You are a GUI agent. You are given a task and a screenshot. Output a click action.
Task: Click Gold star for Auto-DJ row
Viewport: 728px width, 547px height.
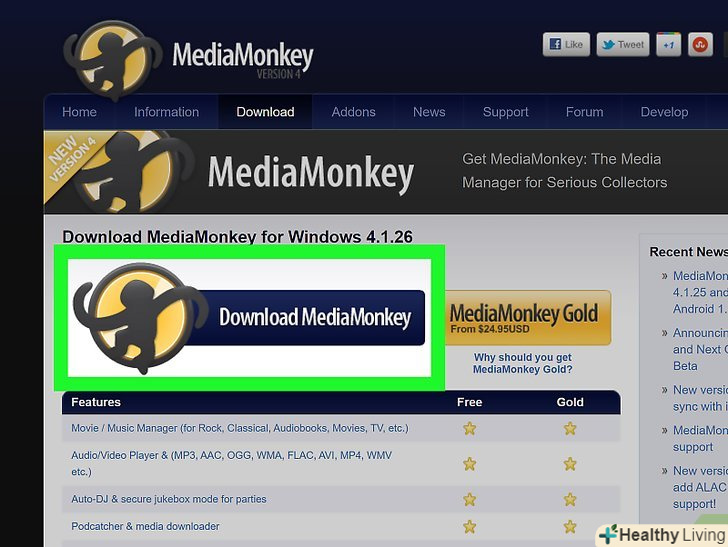(570, 499)
